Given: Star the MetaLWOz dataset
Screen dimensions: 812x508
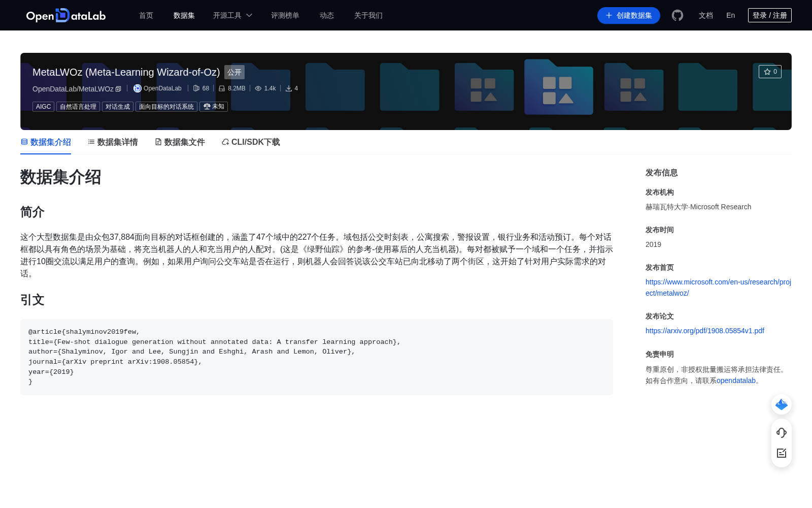Looking at the screenshot, I should click(770, 72).
